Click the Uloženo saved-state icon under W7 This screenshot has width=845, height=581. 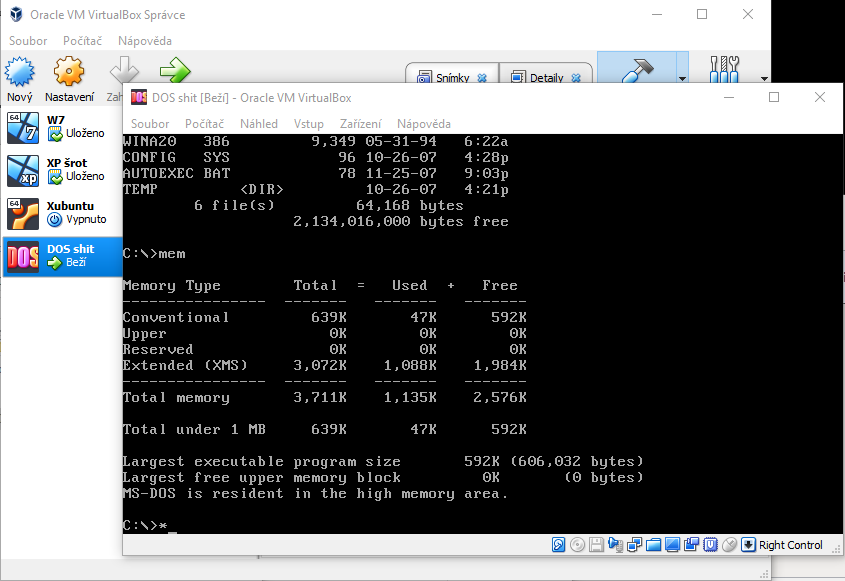(x=55, y=134)
